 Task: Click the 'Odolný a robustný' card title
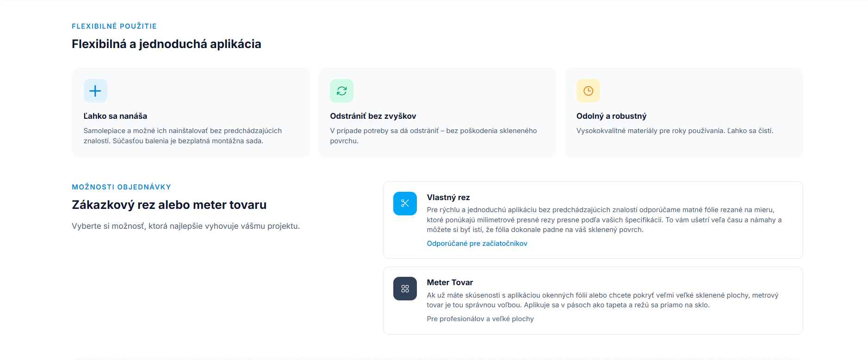[611, 116]
